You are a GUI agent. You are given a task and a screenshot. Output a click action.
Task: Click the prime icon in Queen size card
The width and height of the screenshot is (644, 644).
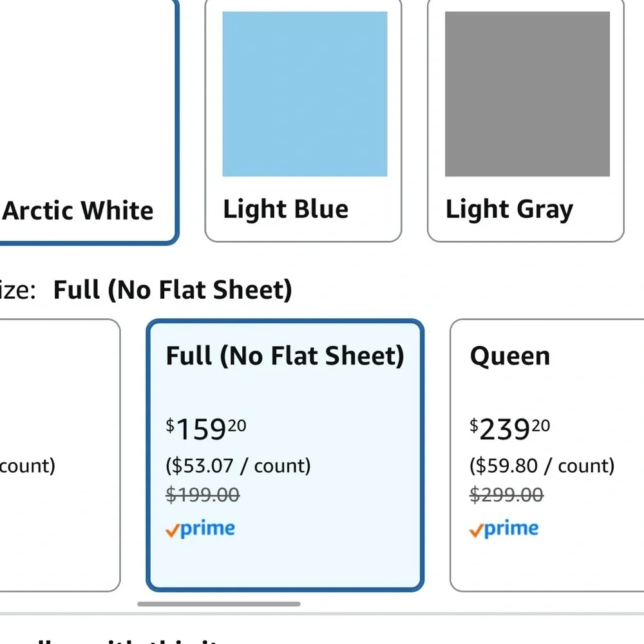[504, 529]
